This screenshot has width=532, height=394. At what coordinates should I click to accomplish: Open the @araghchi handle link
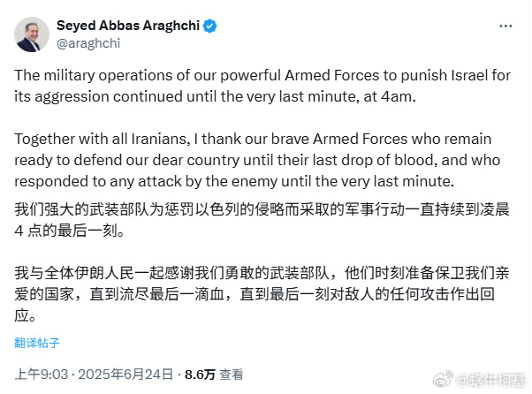click(x=87, y=42)
